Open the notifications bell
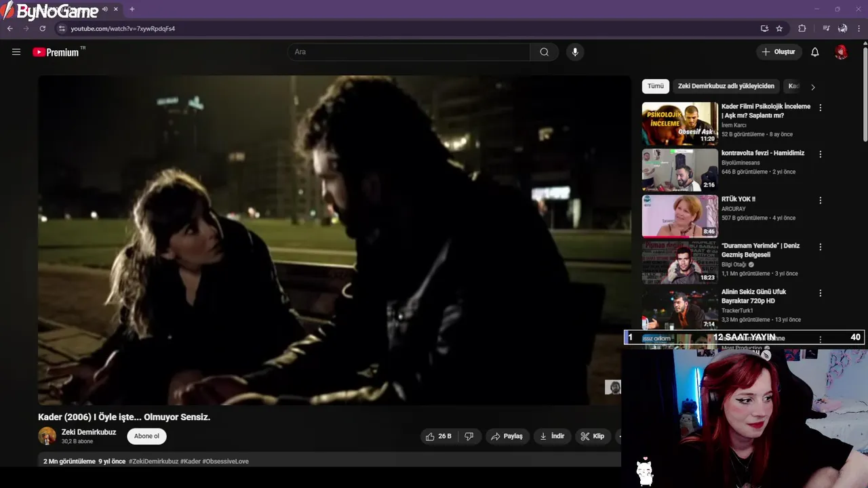Screen dimensions: 868x488 815,52
